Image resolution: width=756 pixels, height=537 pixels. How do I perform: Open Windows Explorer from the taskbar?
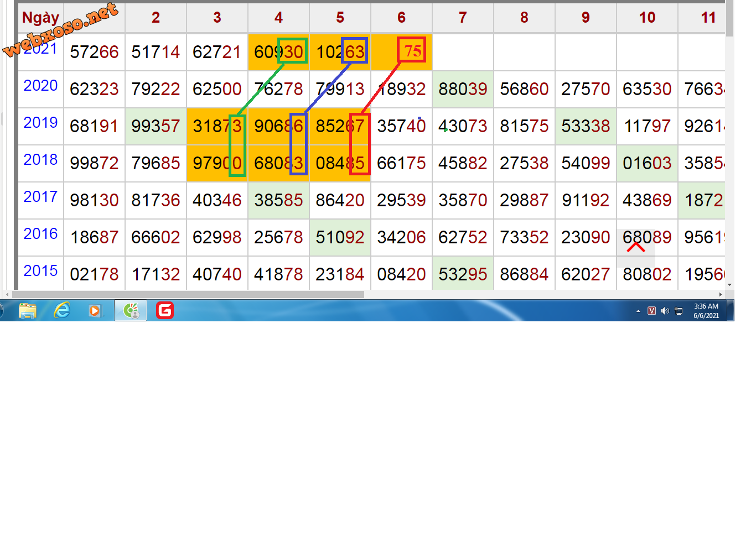[27, 311]
